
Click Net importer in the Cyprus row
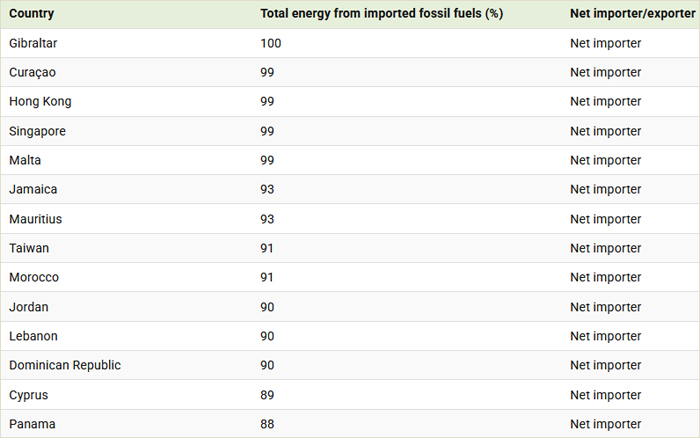click(x=605, y=395)
